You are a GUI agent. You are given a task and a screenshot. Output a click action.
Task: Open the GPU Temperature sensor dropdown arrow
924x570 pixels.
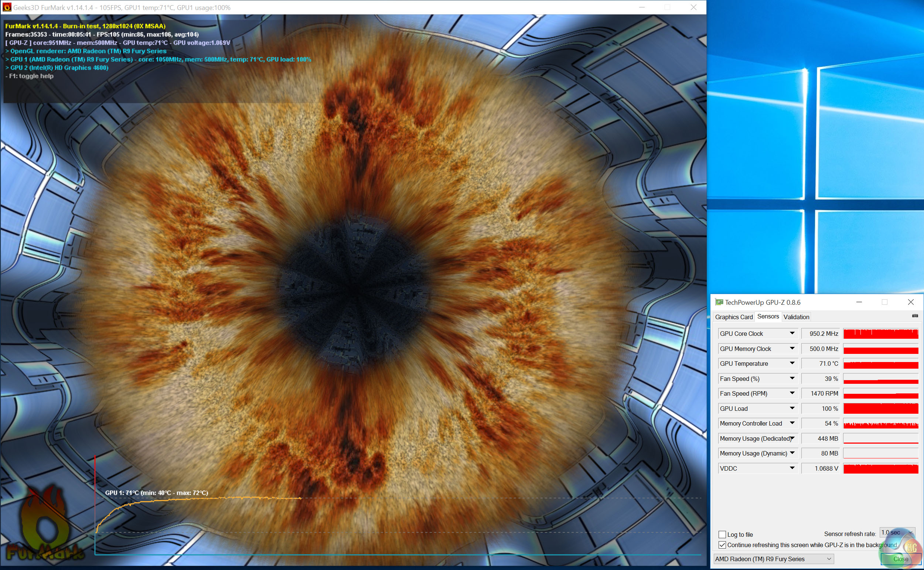792,363
